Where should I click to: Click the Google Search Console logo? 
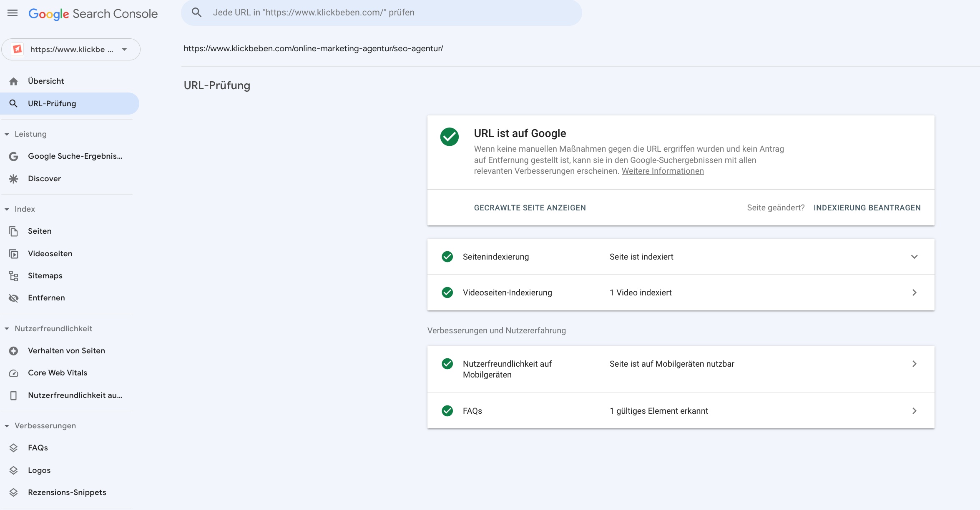93,14
